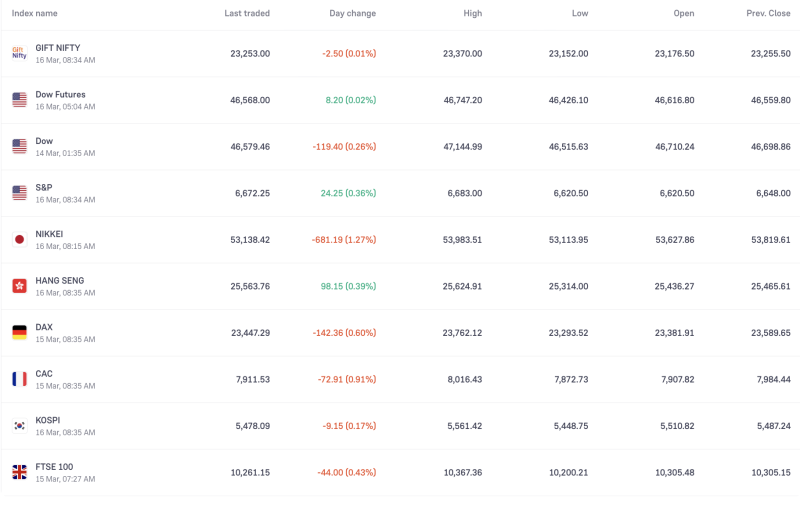
Task: Click the French flag beside CAC
Action: 19,379
